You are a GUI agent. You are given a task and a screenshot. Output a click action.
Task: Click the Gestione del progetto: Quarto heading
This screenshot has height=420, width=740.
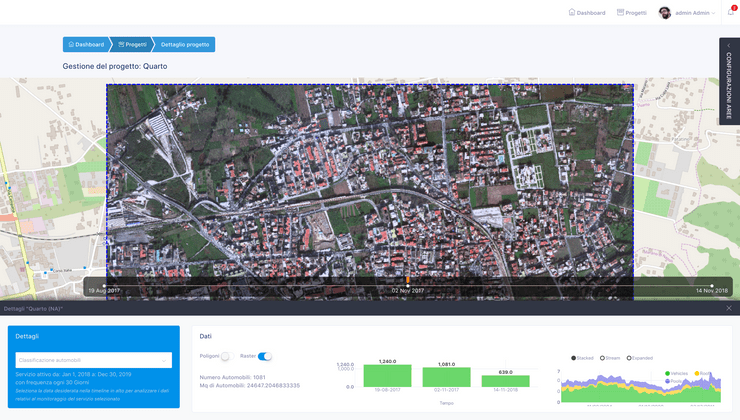pos(115,67)
